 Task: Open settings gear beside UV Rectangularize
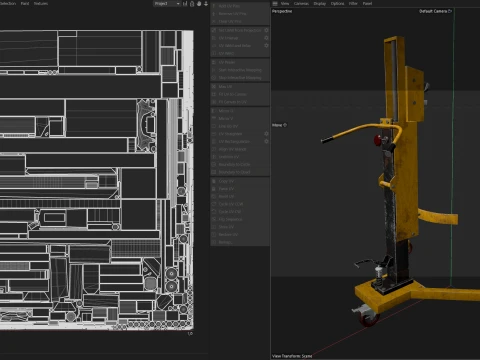click(266, 141)
